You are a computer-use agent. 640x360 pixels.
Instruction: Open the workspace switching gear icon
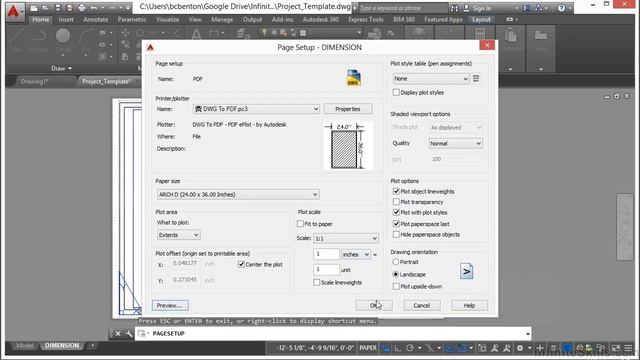coord(520,348)
